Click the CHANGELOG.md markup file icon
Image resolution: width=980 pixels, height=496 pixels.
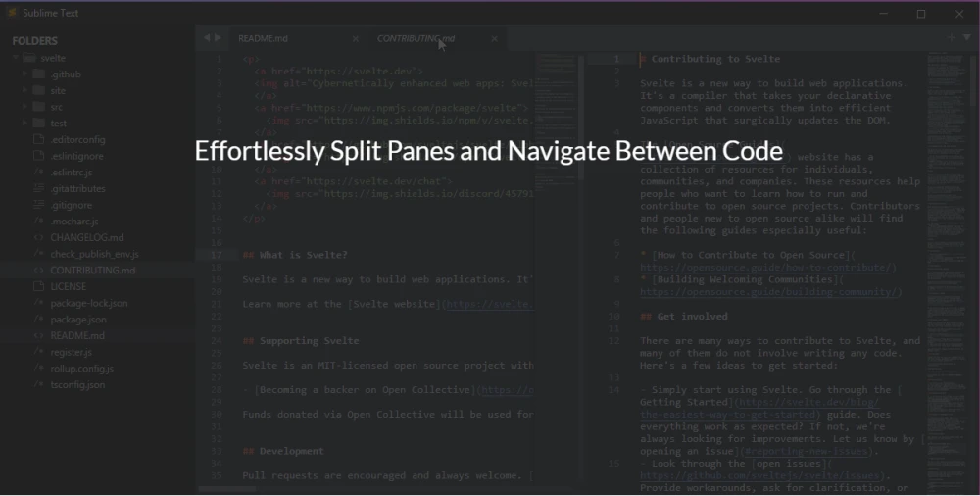[x=39, y=237]
